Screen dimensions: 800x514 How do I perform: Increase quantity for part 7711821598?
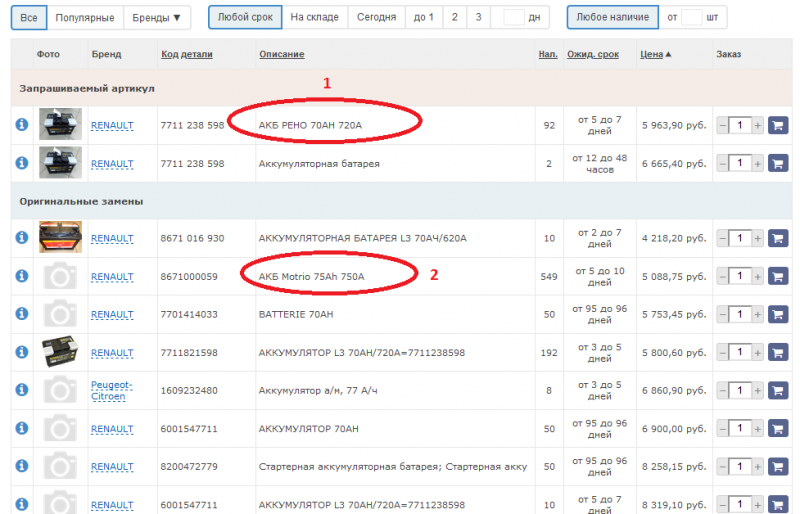[758, 352]
